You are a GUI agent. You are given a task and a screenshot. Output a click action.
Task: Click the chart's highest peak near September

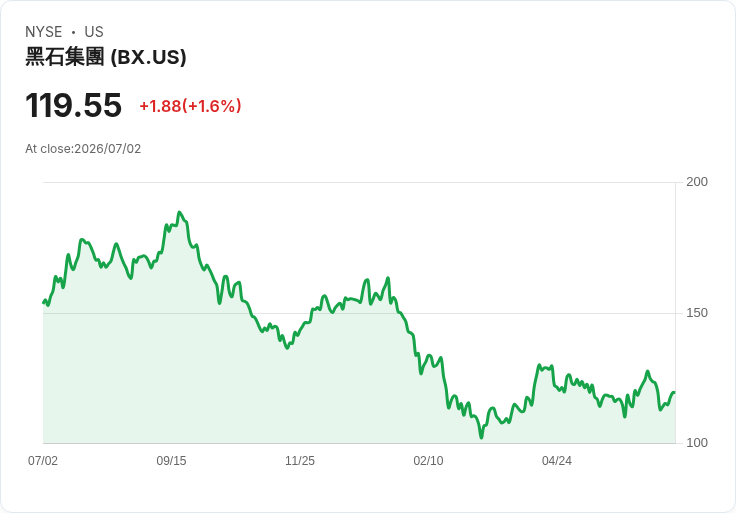point(179,213)
